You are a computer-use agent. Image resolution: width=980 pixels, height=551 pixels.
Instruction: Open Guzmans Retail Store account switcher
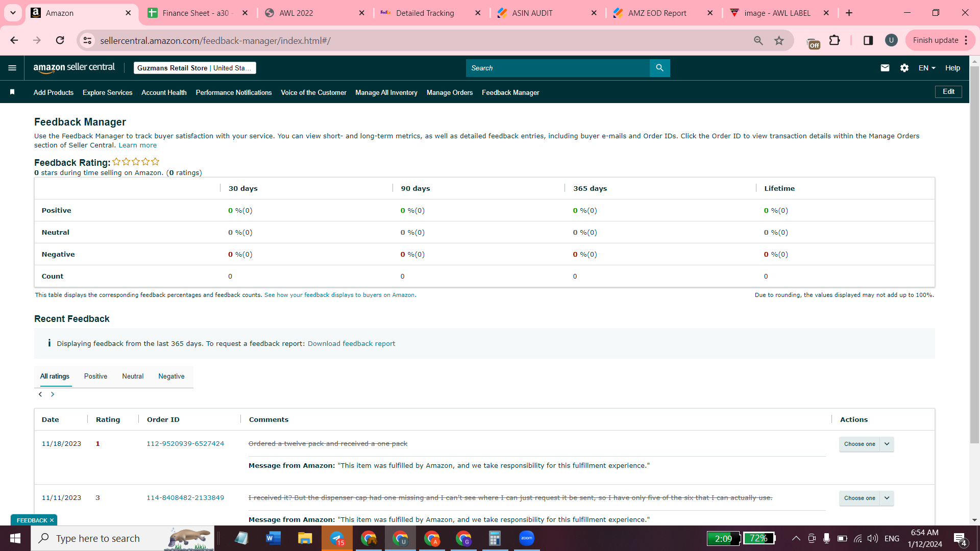(x=194, y=68)
